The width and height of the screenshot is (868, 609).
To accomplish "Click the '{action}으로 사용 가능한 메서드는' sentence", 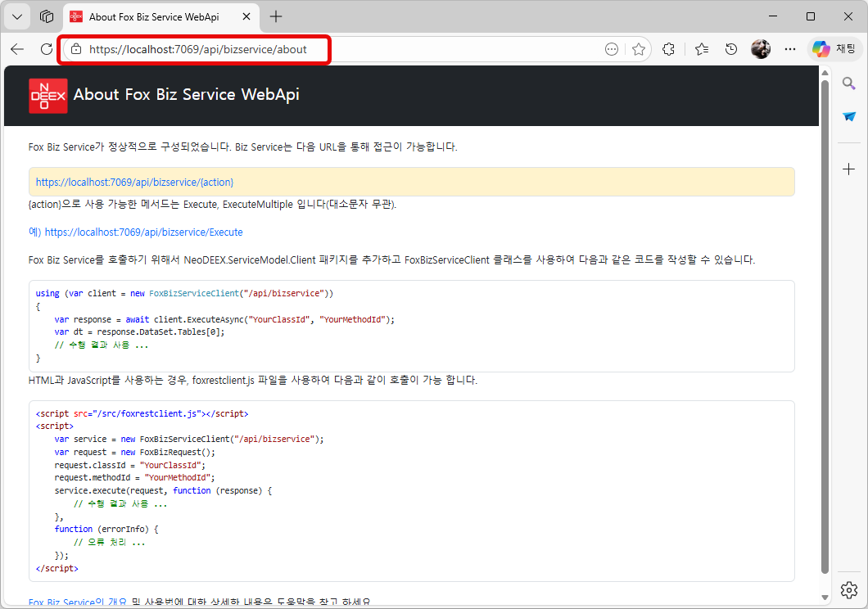I will (x=213, y=205).
